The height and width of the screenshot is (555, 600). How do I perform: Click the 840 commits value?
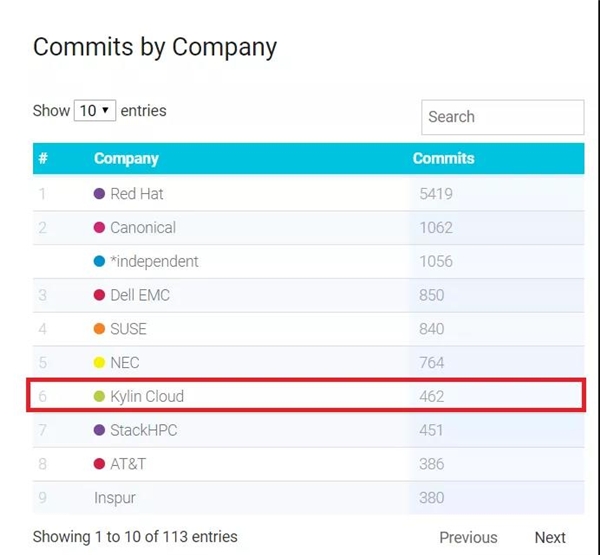click(x=432, y=329)
